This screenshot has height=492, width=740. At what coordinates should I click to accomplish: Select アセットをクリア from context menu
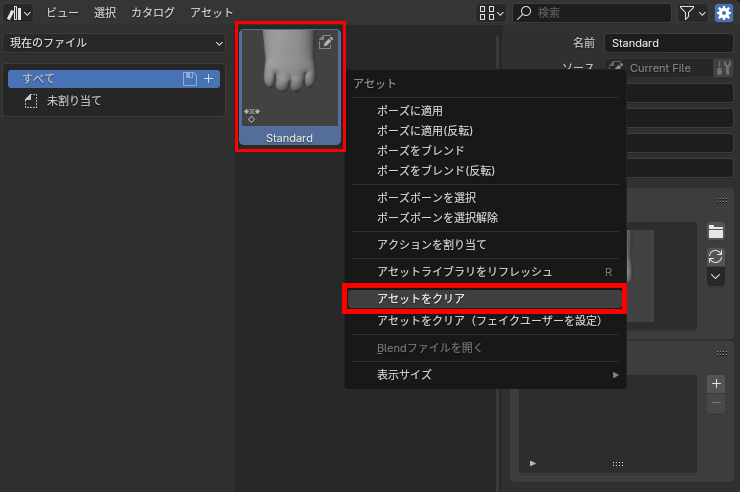point(484,298)
